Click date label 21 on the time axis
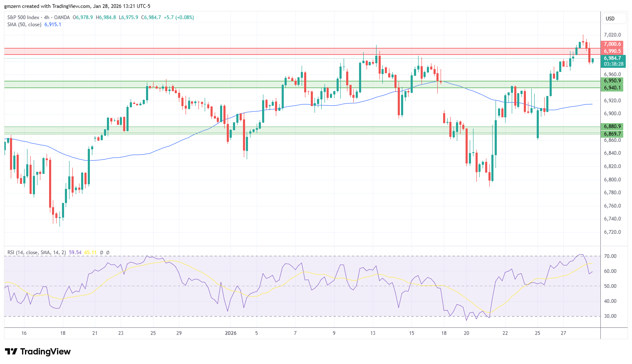Screen dimensions: 632x364 point(95,333)
